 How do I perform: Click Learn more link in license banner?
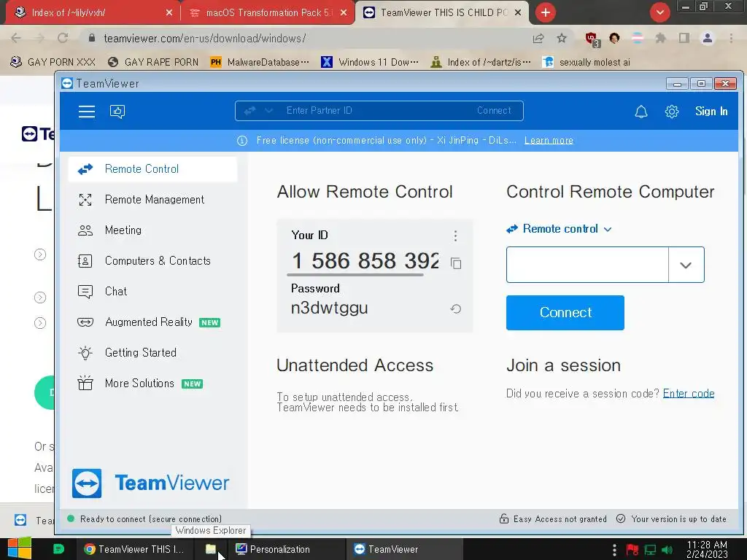tap(549, 141)
